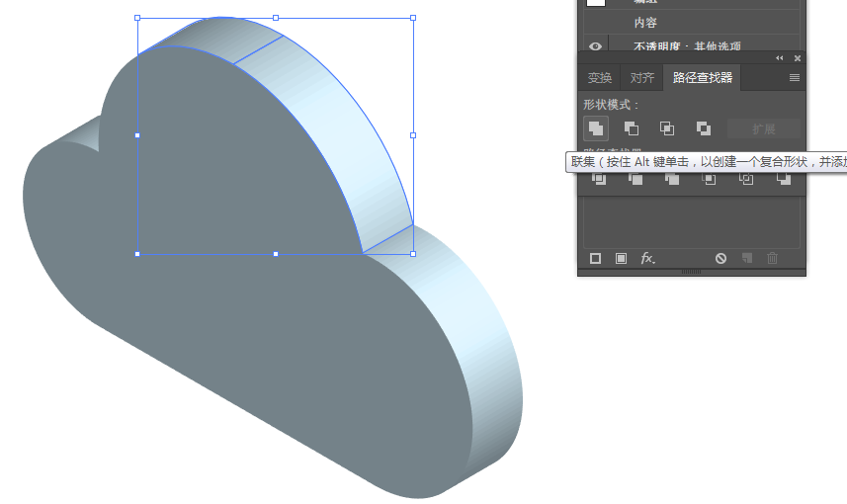Screen dimensions: 847x504
Task: Switch to the 对齐 tab
Action: (x=642, y=78)
